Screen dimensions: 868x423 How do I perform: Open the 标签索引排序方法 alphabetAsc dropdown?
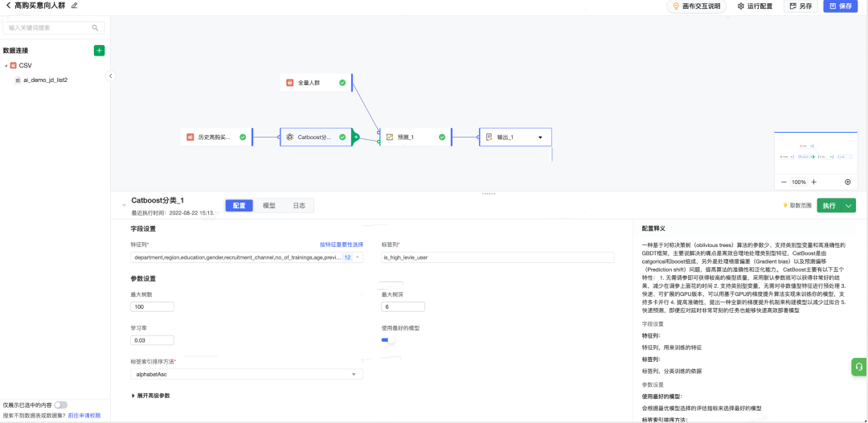coord(247,374)
